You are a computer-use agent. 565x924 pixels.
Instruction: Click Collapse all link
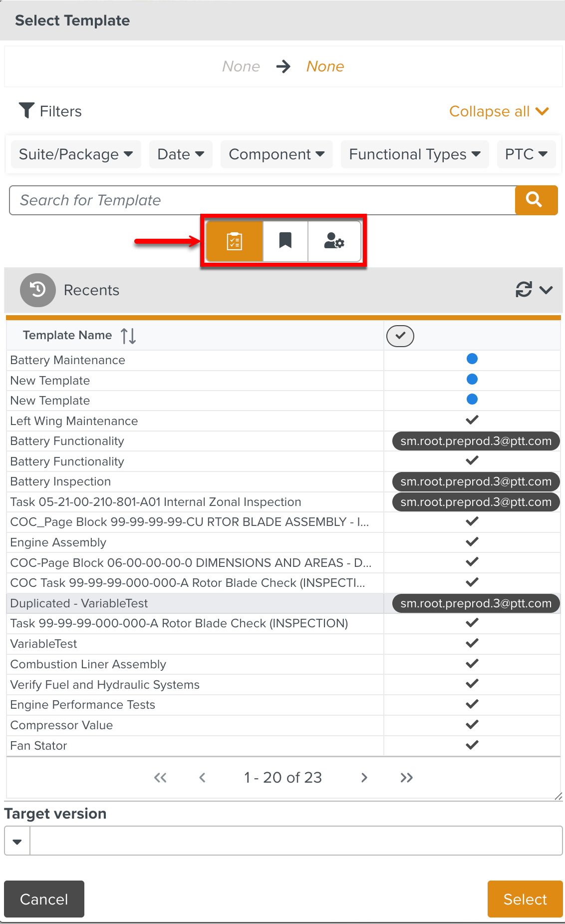click(498, 111)
